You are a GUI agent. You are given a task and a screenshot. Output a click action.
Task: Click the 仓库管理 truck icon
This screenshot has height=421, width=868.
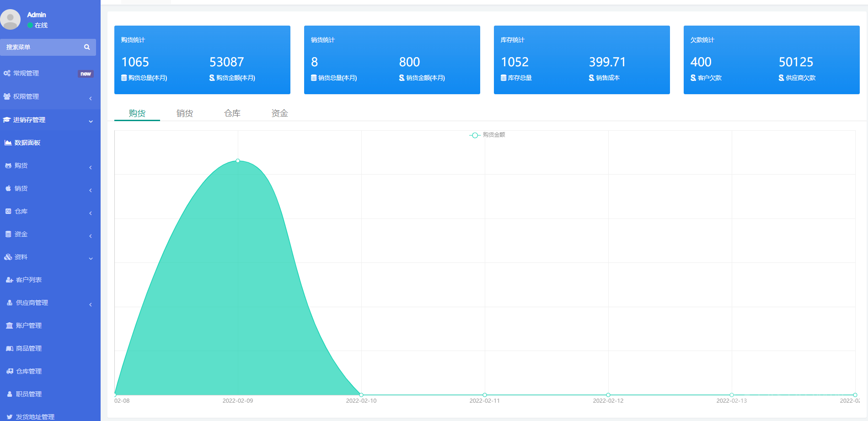(10, 371)
